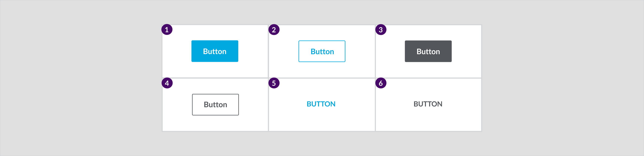Select the purple number 3 badge
Viewport: 644px width, 156px height.
[381, 30]
